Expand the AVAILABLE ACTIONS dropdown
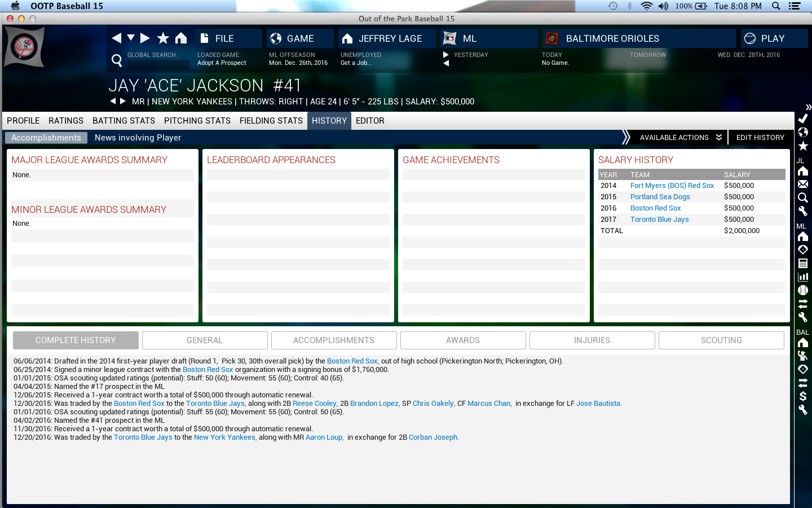 click(x=681, y=137)
